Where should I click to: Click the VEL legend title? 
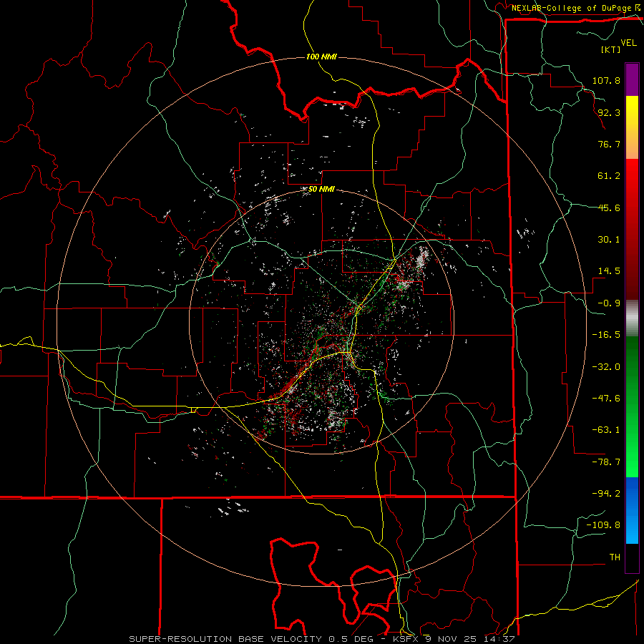coord(629,43)
